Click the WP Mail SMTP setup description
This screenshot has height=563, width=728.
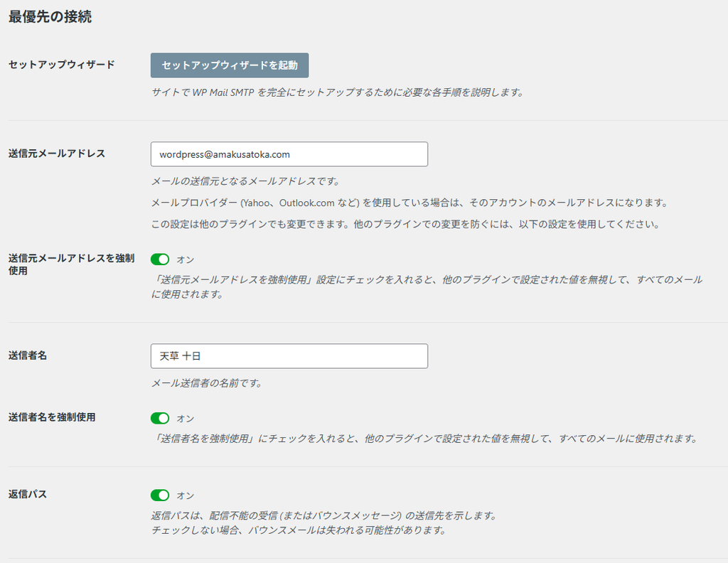click(x=338, y=92)
